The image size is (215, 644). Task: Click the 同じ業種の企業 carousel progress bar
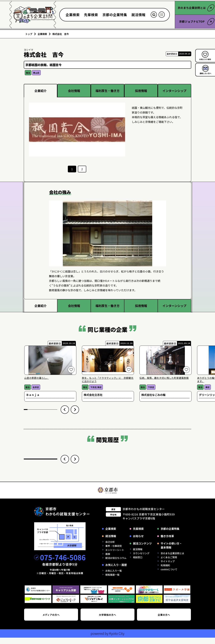pyautogui.click(x=41, y=409)
